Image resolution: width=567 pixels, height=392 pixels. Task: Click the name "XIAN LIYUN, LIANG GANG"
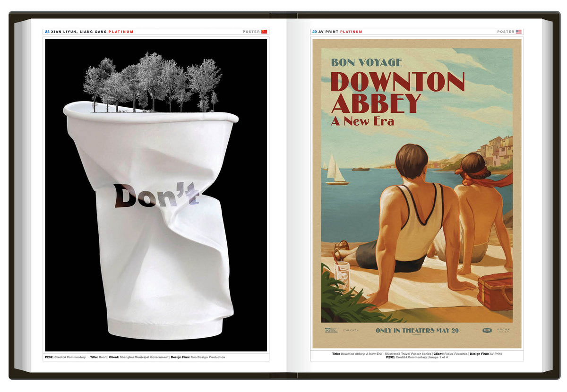pos(79,32)
